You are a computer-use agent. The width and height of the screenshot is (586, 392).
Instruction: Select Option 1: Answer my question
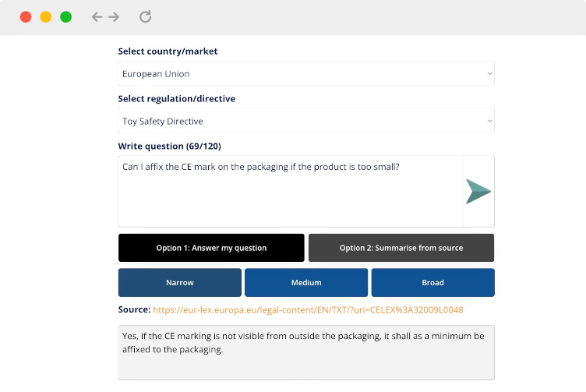pos(211,248)
